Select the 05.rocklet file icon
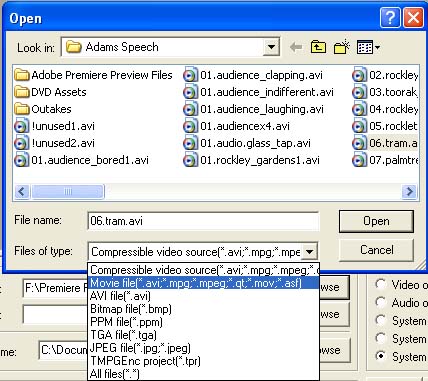 pos(359,126)
